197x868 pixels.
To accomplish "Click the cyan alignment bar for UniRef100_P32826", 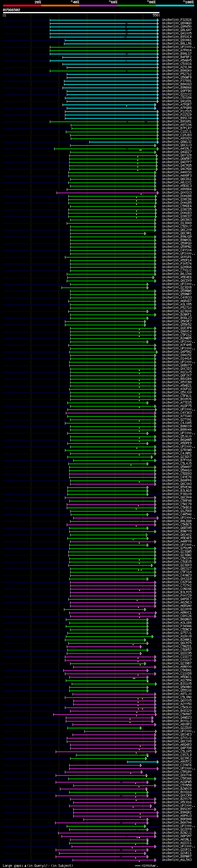I will [x=104, y=20].
